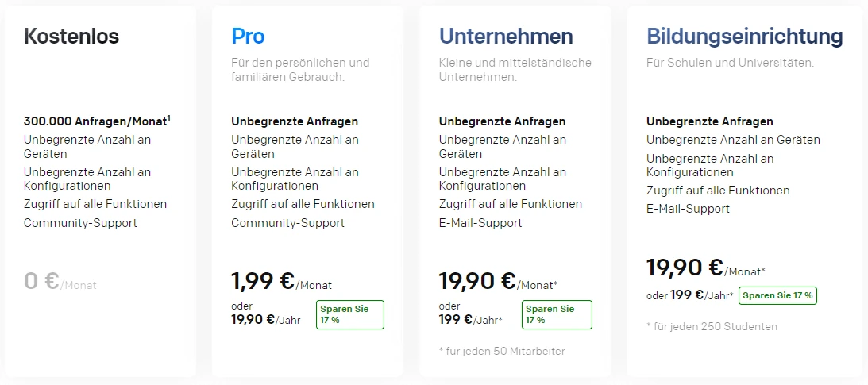
Task: Click the Bildungseinrichtung 'Sparen Sie 17 %' badge
Action: pyautogui.click(x=777, y=295)
